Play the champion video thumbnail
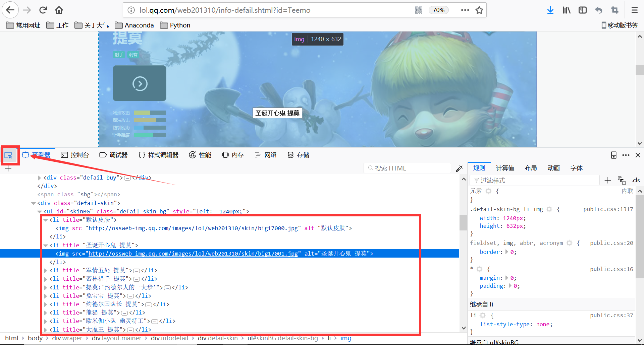 click(140, 83)
